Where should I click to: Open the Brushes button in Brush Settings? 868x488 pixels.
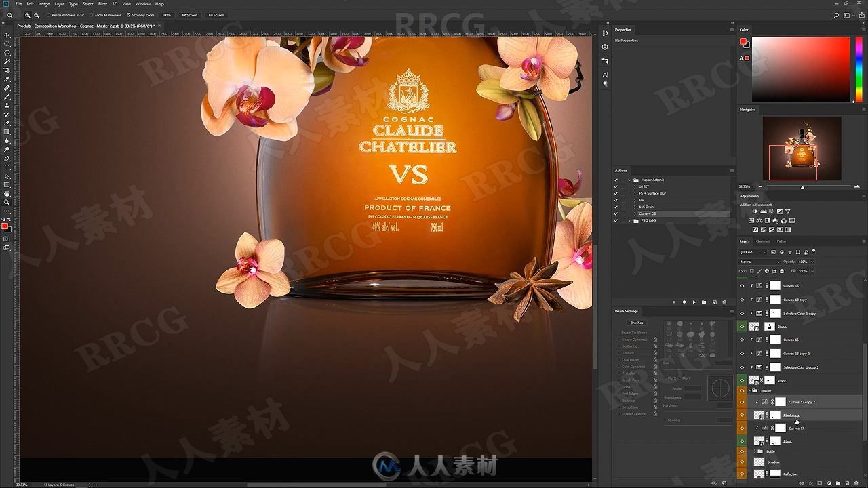(x=636, y=323)
